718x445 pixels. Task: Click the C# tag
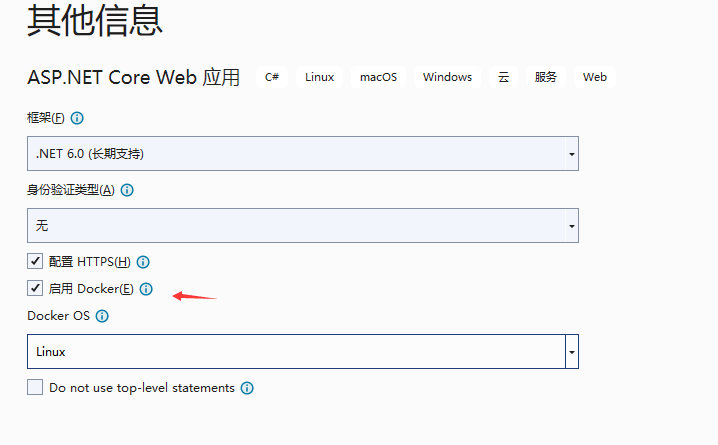(272, 77)
